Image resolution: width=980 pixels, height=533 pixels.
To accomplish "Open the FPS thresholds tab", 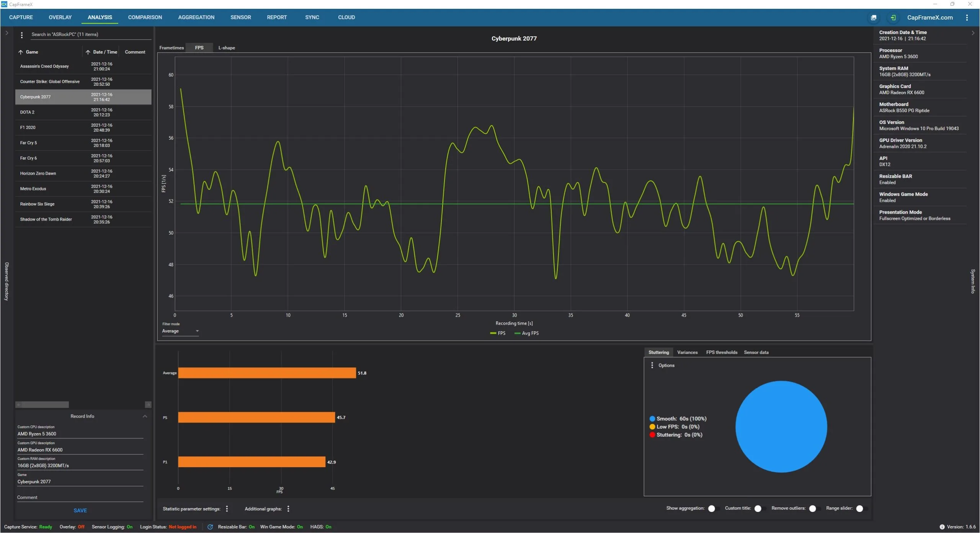I will pyautogui.click(x=722, y=352).
